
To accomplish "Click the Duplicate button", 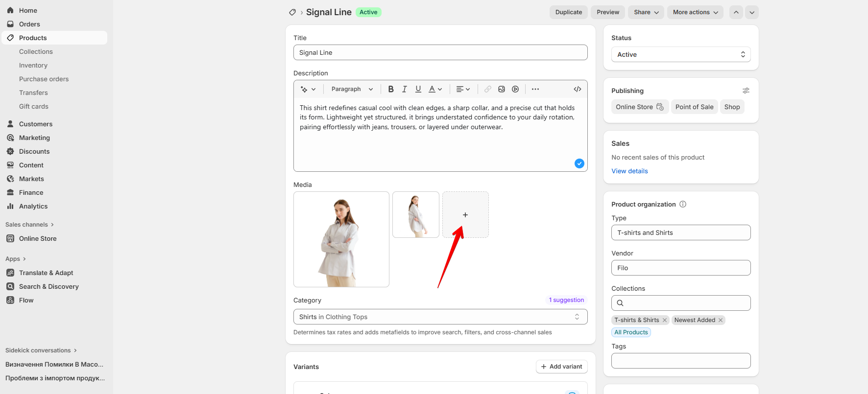I will [x=568, y=12].
